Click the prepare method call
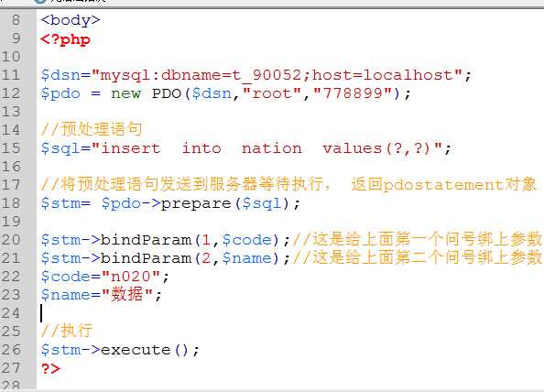This screenshot has height=392, width=544. pyautogui.click(x=196, y=203)
